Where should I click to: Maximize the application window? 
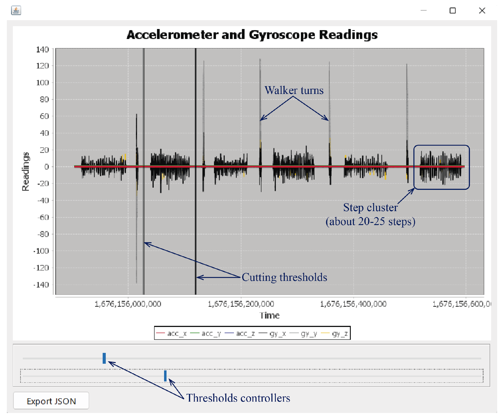(453, 11)
